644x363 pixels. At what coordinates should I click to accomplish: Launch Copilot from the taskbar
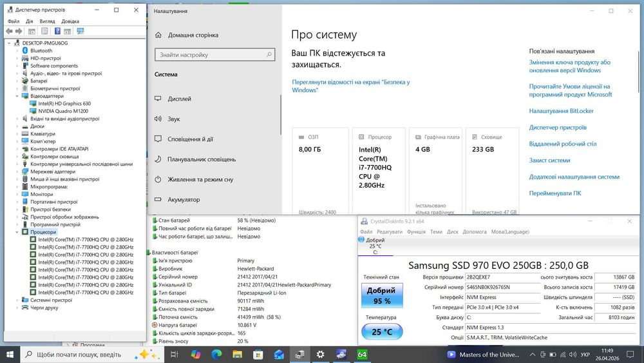pos(196,355)
